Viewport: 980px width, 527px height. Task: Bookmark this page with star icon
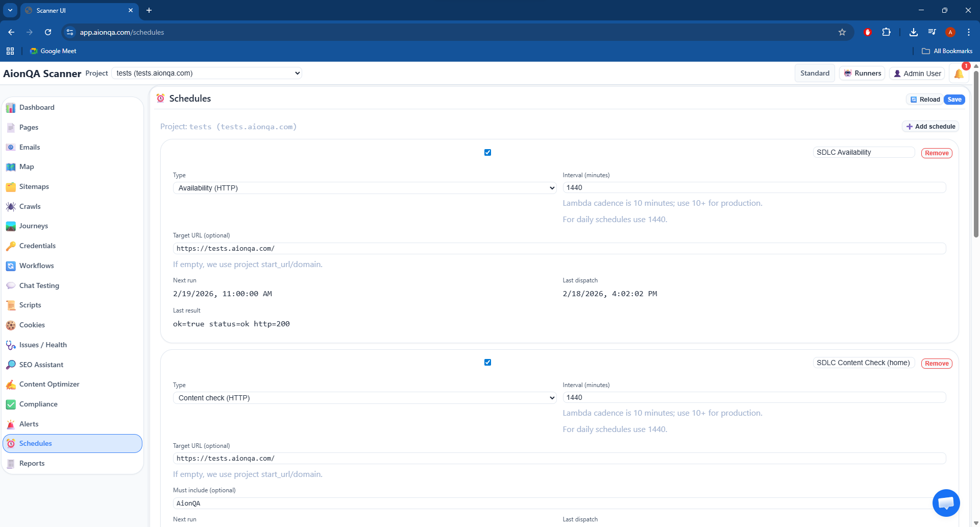[x=842, y=32]
